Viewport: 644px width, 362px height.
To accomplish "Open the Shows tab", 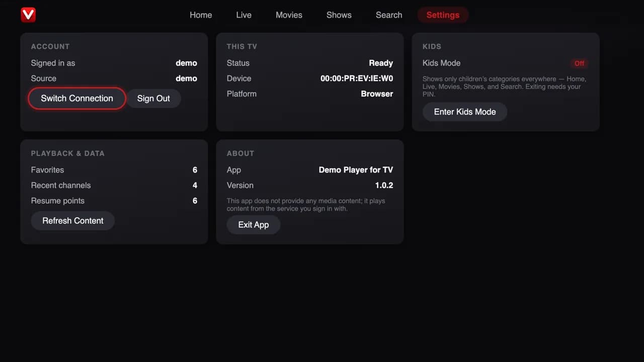I will [339, 15].
